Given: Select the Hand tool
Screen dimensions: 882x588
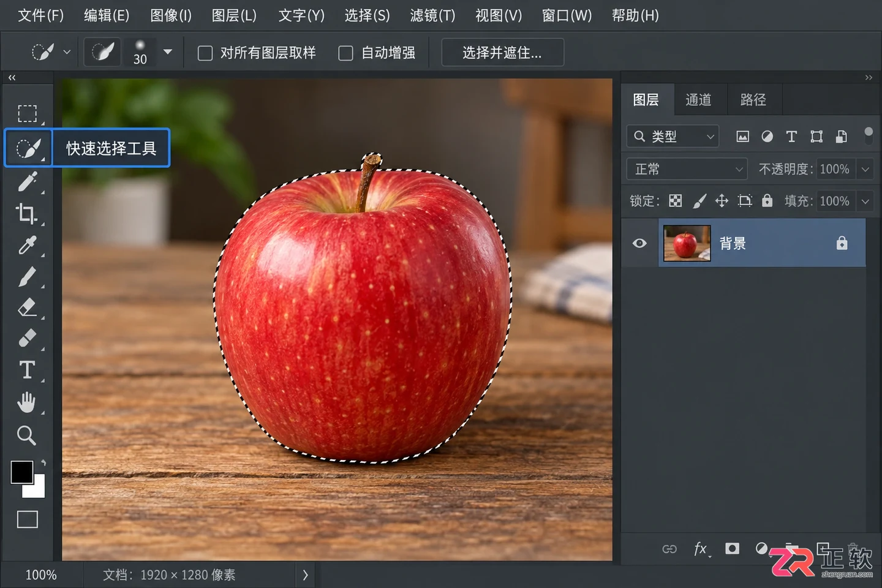Looking at the screenshot, I should tap(27, 402).
